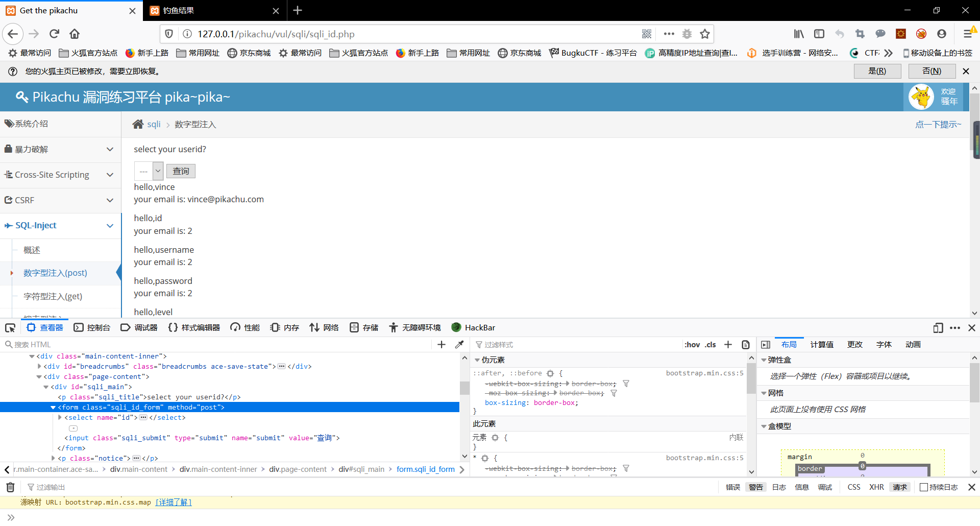Open the page actions three-dots menu
The height and width of the screenshot is (526, 980).
coord(669,34)
